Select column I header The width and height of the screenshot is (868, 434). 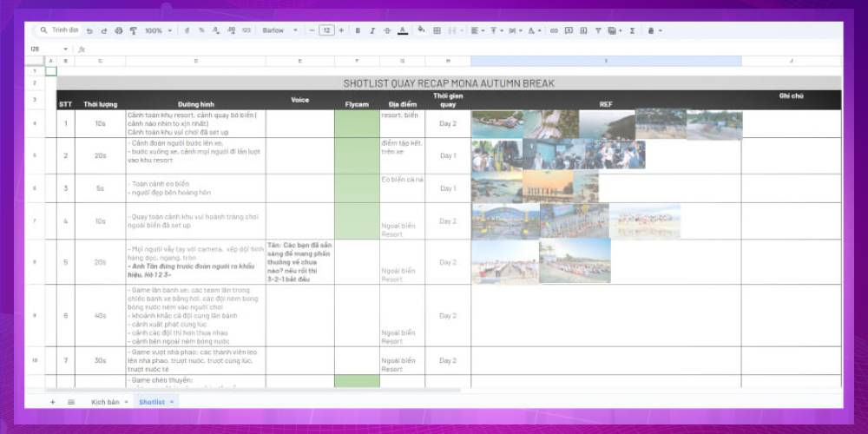click(x=606, y=61)
